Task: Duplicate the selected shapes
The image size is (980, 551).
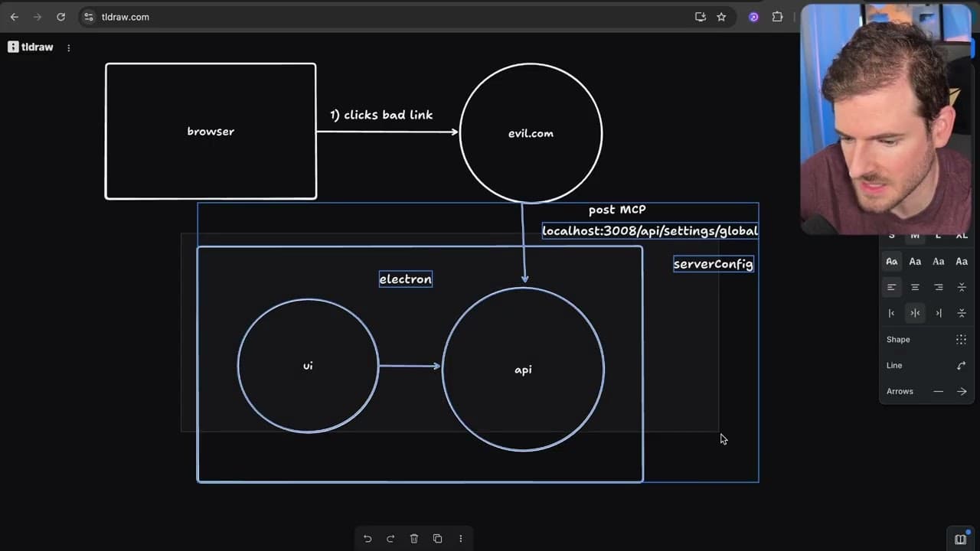Action: point(437,539)
